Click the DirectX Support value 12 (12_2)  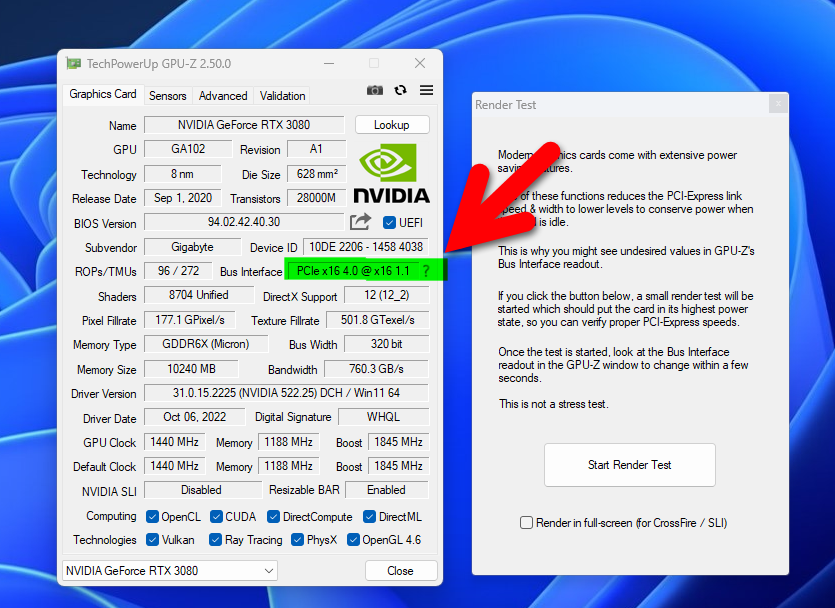387,295
